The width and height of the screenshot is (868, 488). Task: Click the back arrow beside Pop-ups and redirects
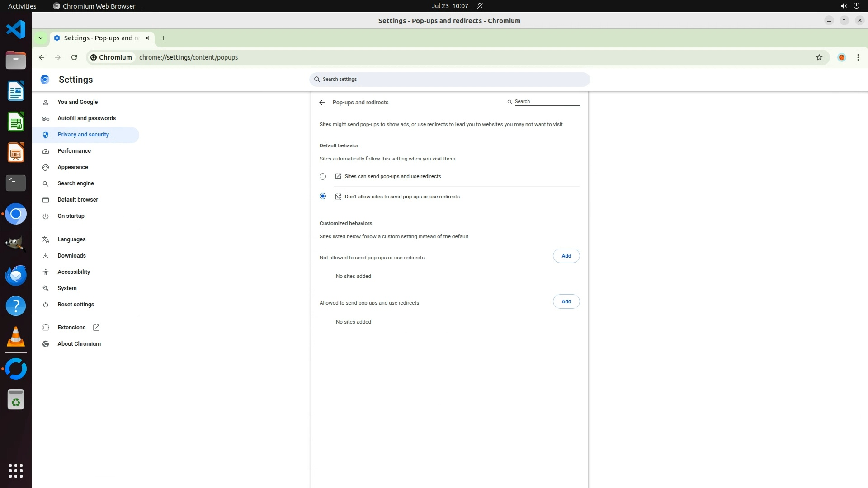[322, 103]
